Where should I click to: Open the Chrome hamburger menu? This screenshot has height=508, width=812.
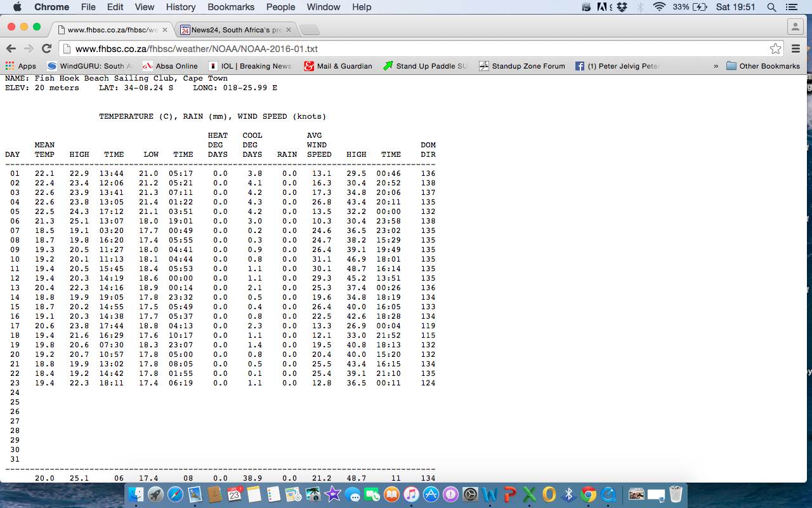click(796, 49)
